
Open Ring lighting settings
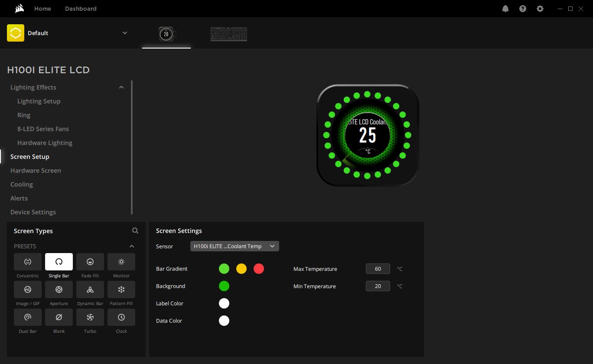[x=24, y=115]
